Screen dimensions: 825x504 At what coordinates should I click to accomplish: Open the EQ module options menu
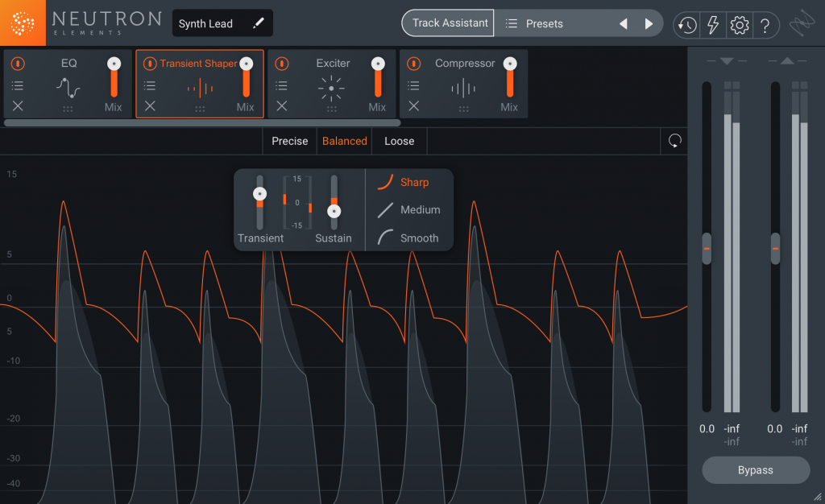(19, 85)
